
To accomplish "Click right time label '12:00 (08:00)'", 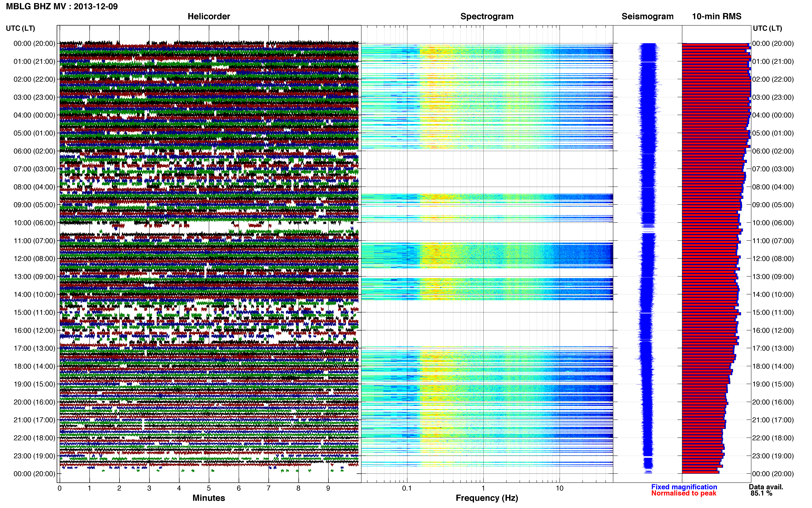I will coord(773,259).
